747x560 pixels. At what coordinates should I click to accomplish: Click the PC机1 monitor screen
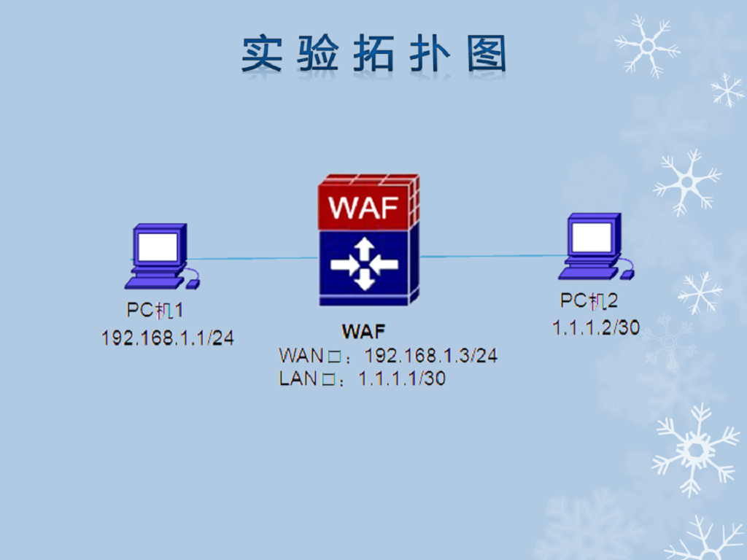coord(158,248)
